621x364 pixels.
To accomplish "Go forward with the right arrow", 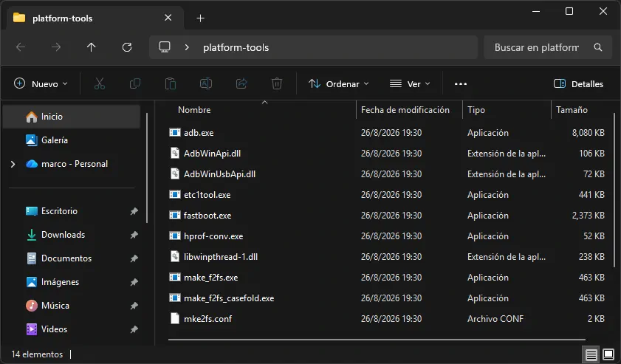I will pos(56,47).
